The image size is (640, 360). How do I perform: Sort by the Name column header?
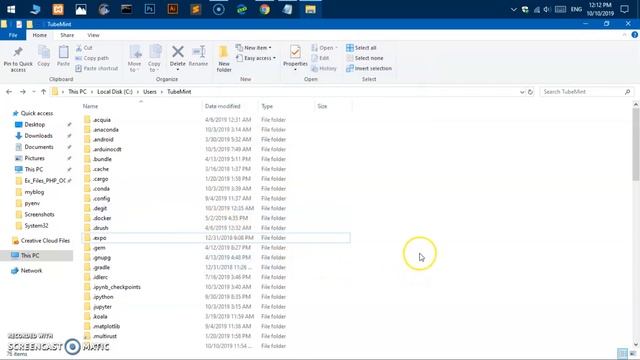[x=141, y=106]
